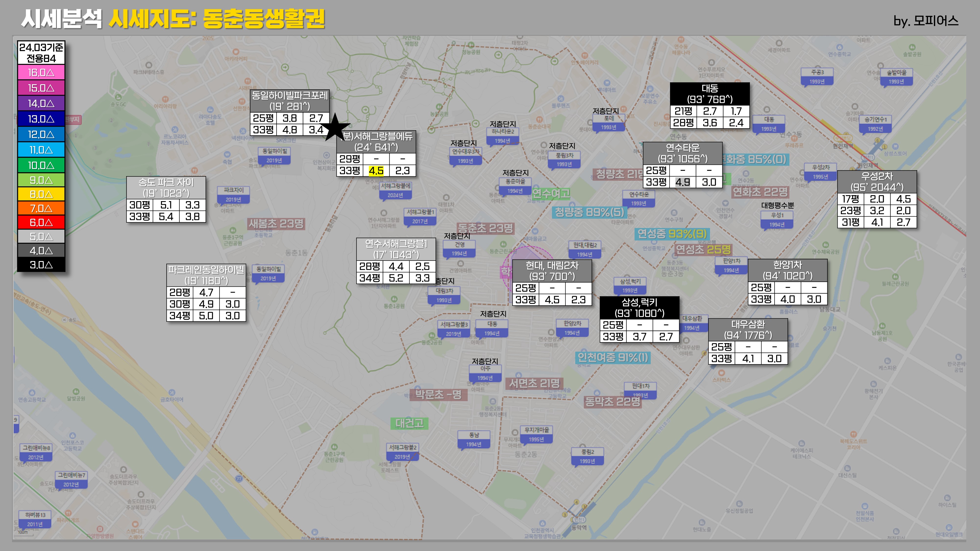Click the 대건고 green label
Image resolution: width=980 pixels, height=551 pixels.
coord(409,423)
